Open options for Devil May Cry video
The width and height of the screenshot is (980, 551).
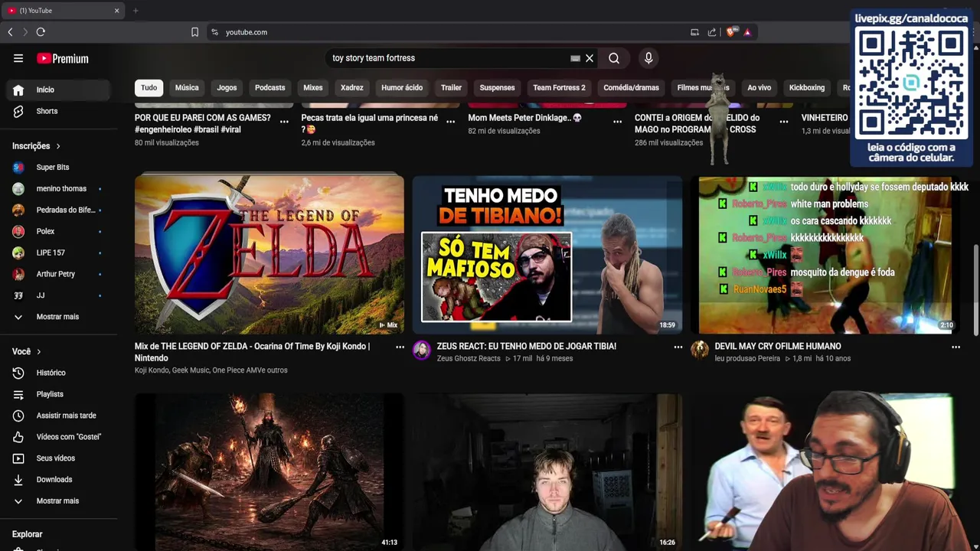tap(955, 347)
